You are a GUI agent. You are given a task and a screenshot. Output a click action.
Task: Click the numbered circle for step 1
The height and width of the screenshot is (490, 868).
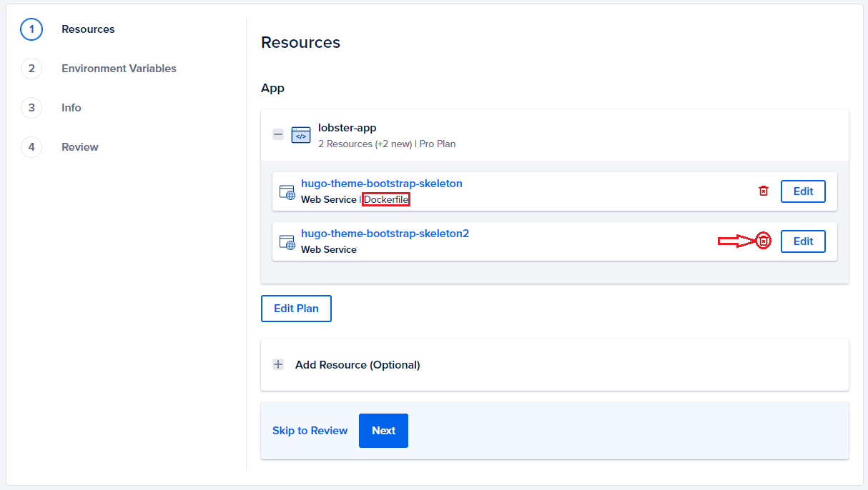coord(31,29)
